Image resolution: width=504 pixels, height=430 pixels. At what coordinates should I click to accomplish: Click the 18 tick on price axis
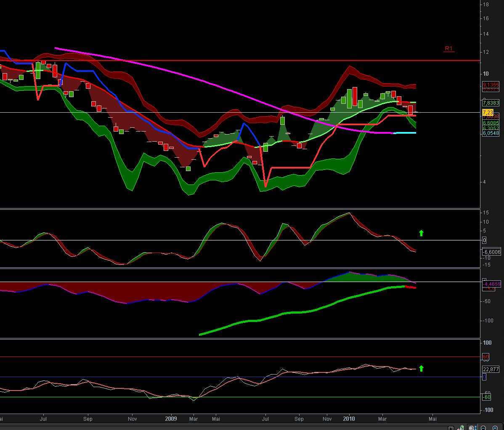[485, 5]
